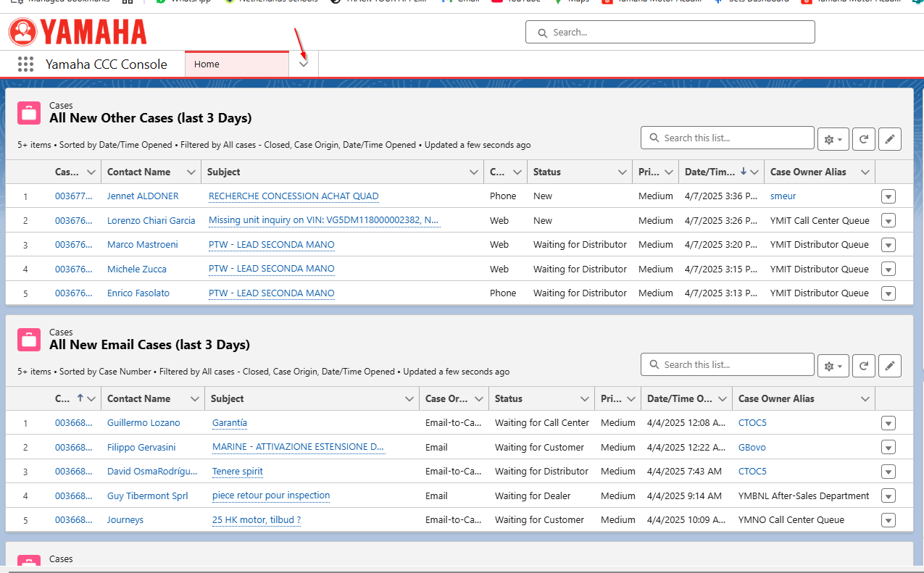924x573 pixels.
Task: Open the Subject column menu in All New Other Cases
Action: point(474,172)
